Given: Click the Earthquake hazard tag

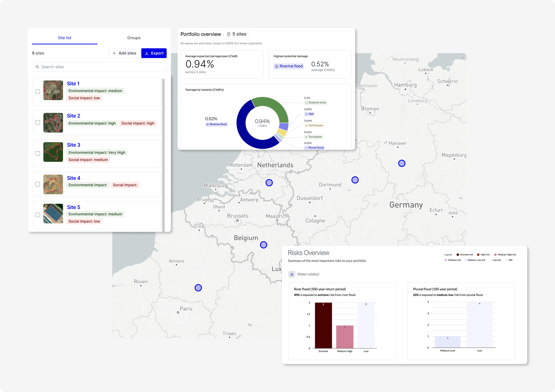Looking at the screenshot, I should pyautogui.click(x=314, y=125).
